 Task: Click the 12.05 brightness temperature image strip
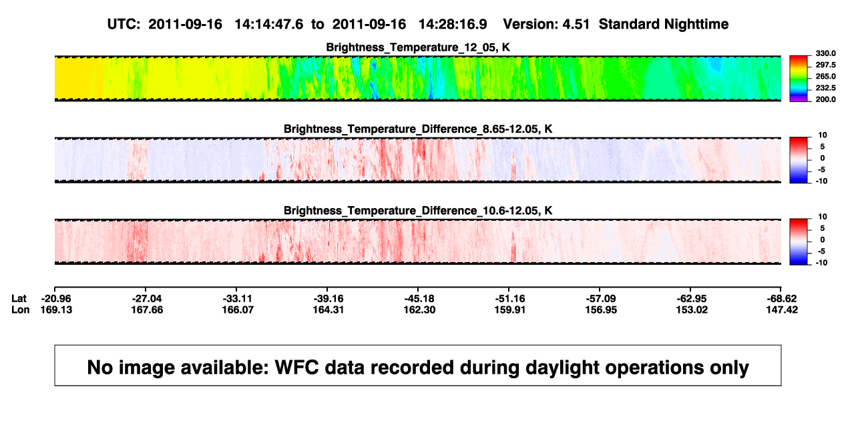click(x=417, y=78)
